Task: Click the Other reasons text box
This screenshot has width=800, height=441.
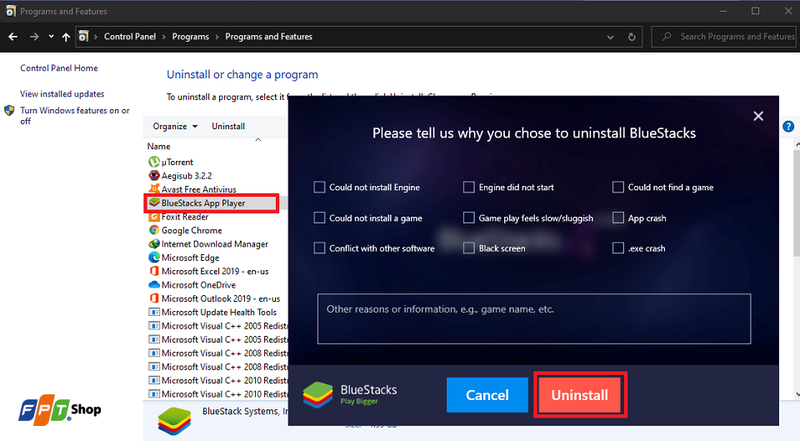Action: [x=534, y=318]
